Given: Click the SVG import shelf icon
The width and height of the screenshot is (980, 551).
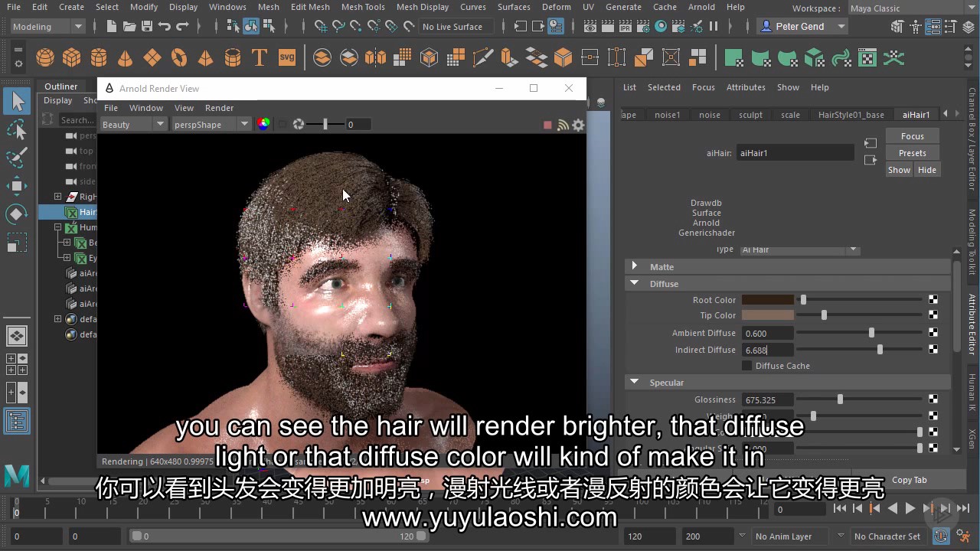Looking at the screenshot, I should click(287, 58).
